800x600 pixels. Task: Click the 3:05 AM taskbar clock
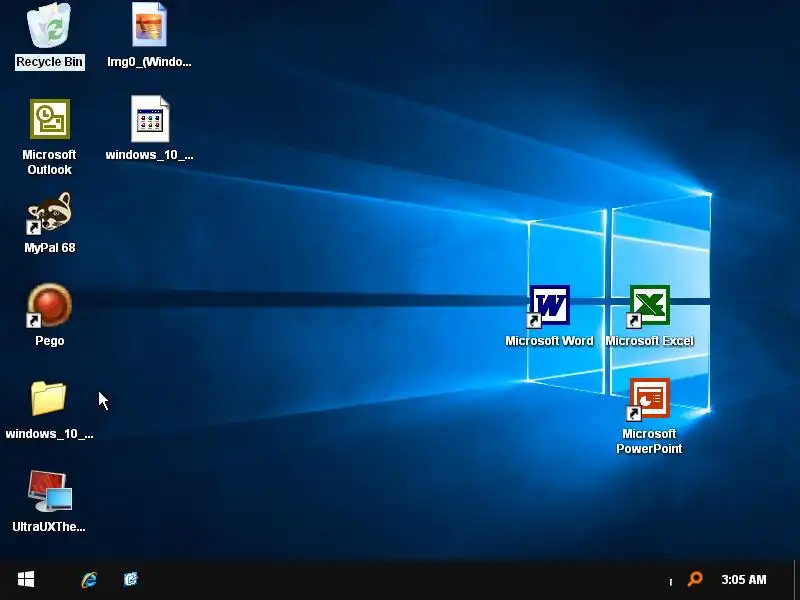click(x=743, y=580)
